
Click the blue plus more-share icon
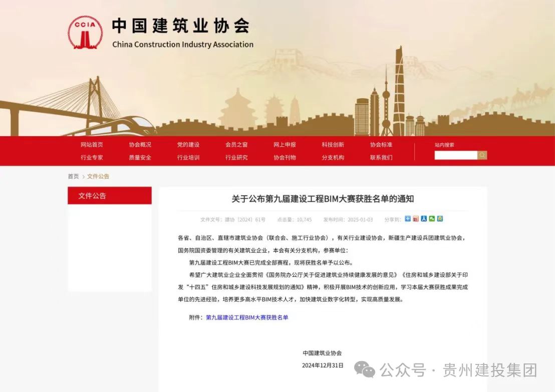[408, 219]
